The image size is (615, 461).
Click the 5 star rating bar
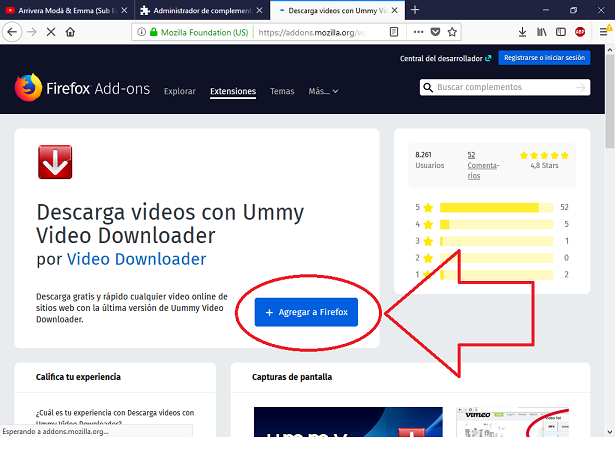(496, 208)
